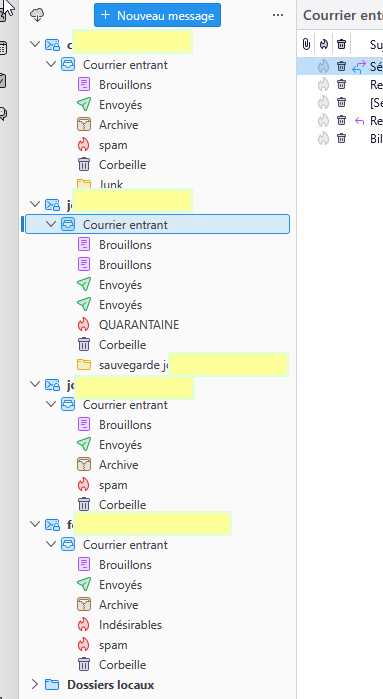383x699 pixels.
Task: Open the first Envoyés under second account
Action: point(120,284)
